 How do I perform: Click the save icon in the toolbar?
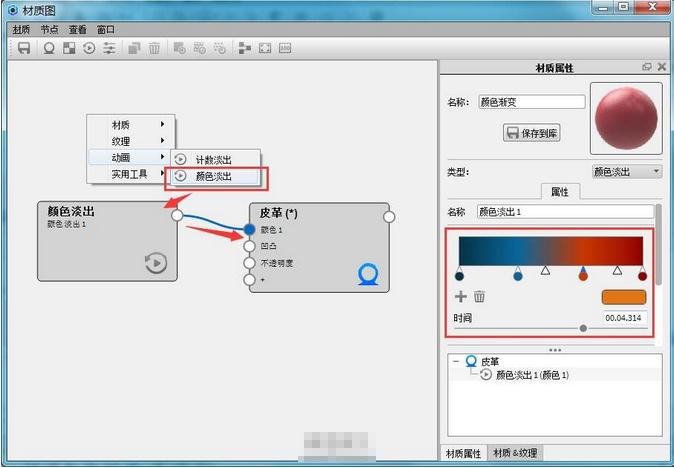[x=23, y=48]
